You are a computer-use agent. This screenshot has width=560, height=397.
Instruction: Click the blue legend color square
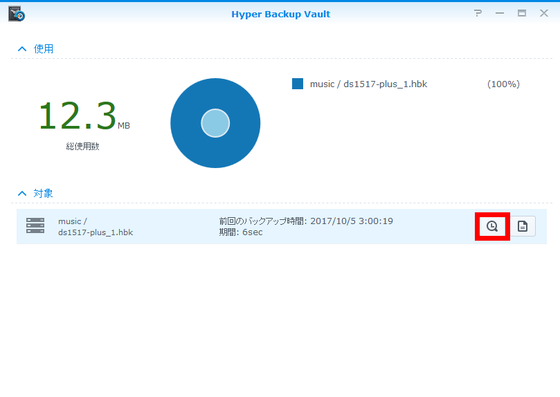(298, 84)
